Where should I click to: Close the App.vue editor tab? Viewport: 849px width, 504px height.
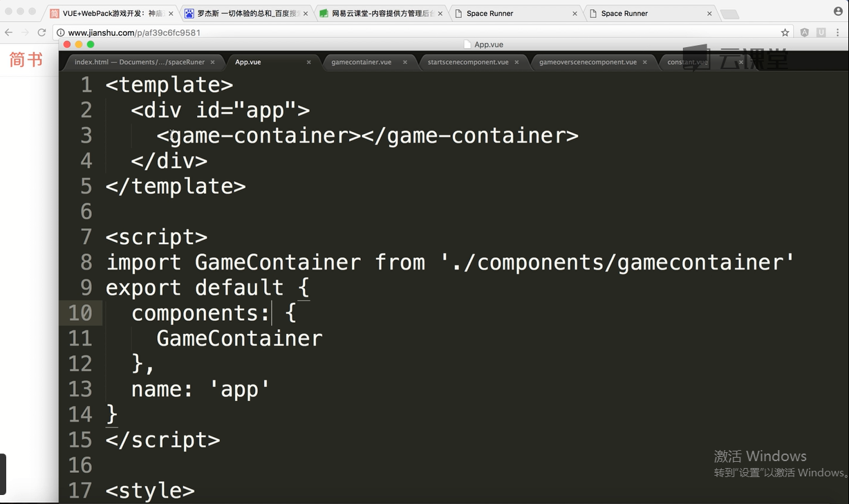309,62
